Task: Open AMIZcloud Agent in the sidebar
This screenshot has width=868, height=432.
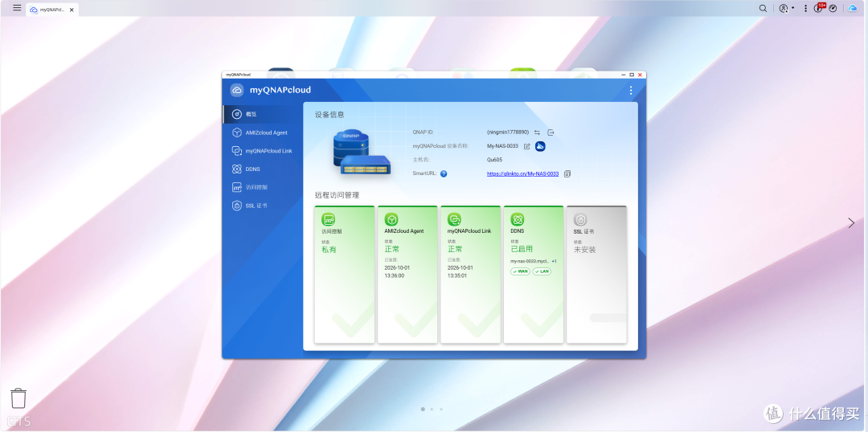Action: coord(263,132)
